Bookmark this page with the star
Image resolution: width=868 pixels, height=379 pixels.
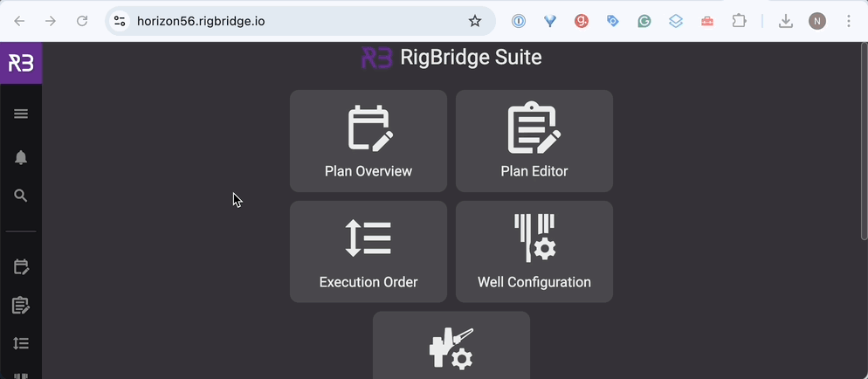pyautogui.click(x=475, y=21)
